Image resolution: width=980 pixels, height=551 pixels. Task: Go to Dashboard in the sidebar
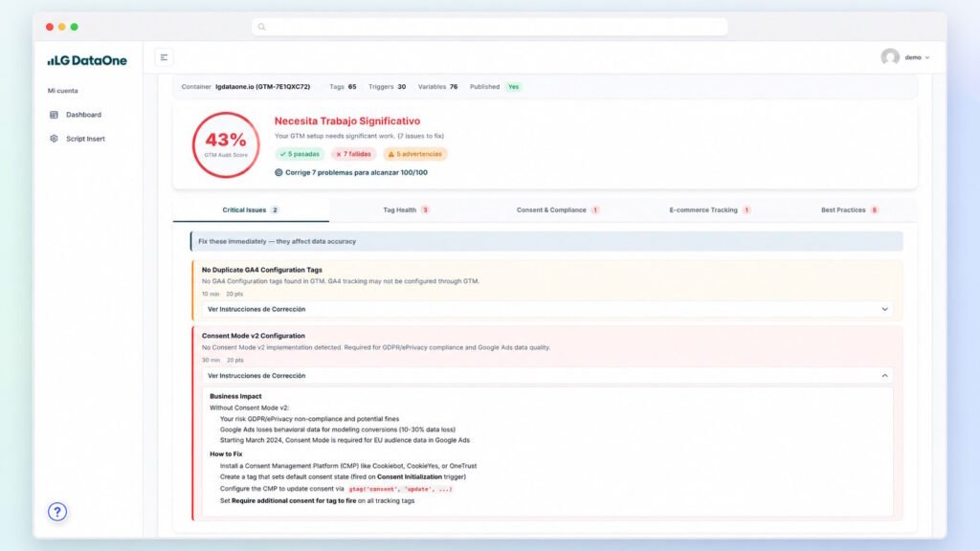tap(84, 115)
